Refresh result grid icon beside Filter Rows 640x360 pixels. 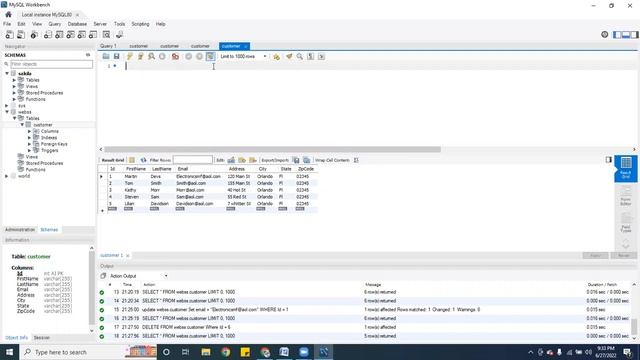click(x=143, y=160)
